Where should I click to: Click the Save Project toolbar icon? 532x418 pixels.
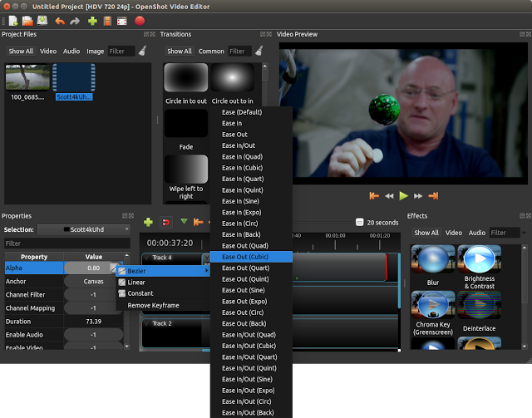click(x=42, y=21)
